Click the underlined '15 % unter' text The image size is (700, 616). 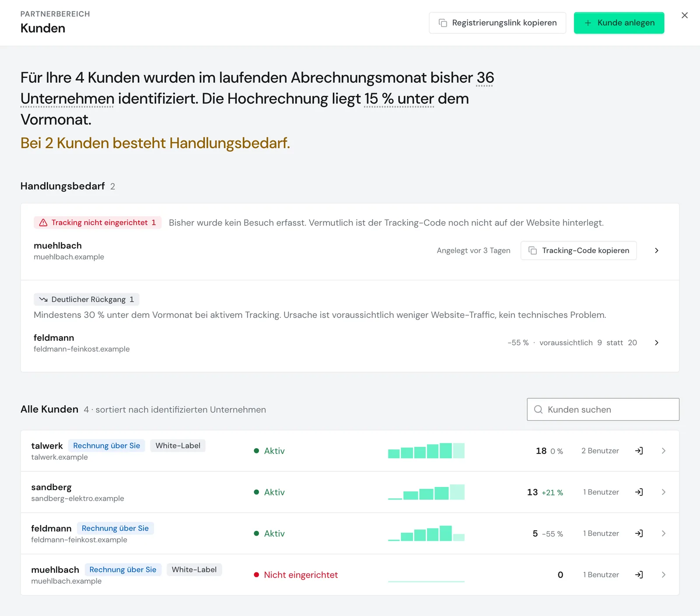tap(399, 99)
